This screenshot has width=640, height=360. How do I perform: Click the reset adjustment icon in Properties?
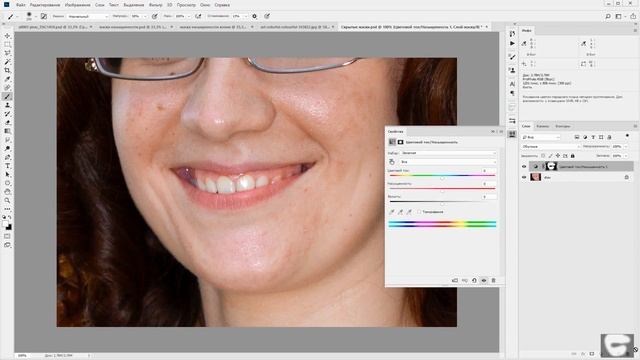[x=474, y=280]
